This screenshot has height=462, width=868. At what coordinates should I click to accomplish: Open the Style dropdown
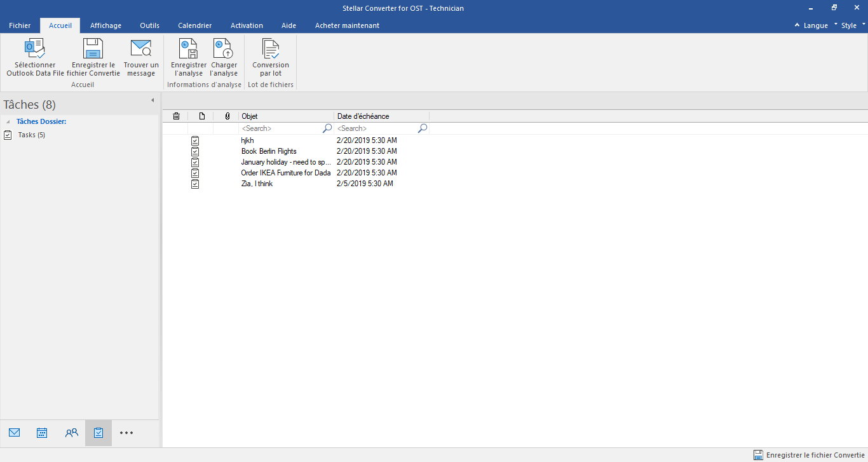point(853,25)
